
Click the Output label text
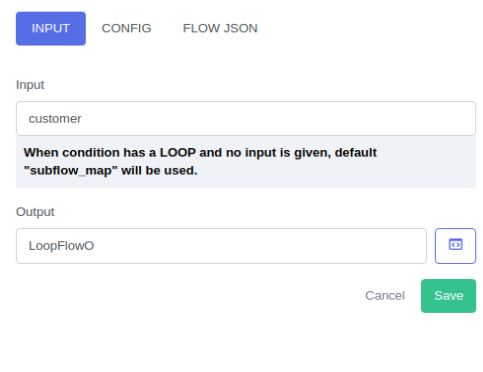(35, 212)
